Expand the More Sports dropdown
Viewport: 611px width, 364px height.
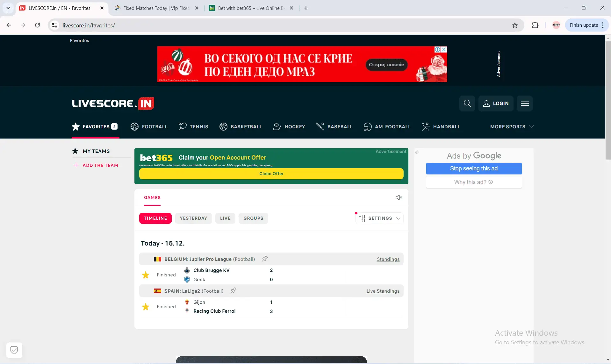point(512,126)
